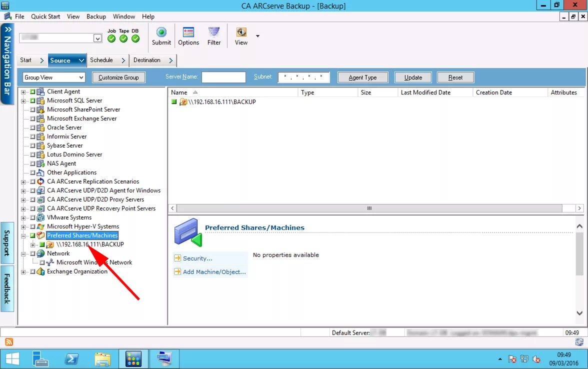Select the Oracle Server icon
588x369 pixels.
tap(40, 127)
